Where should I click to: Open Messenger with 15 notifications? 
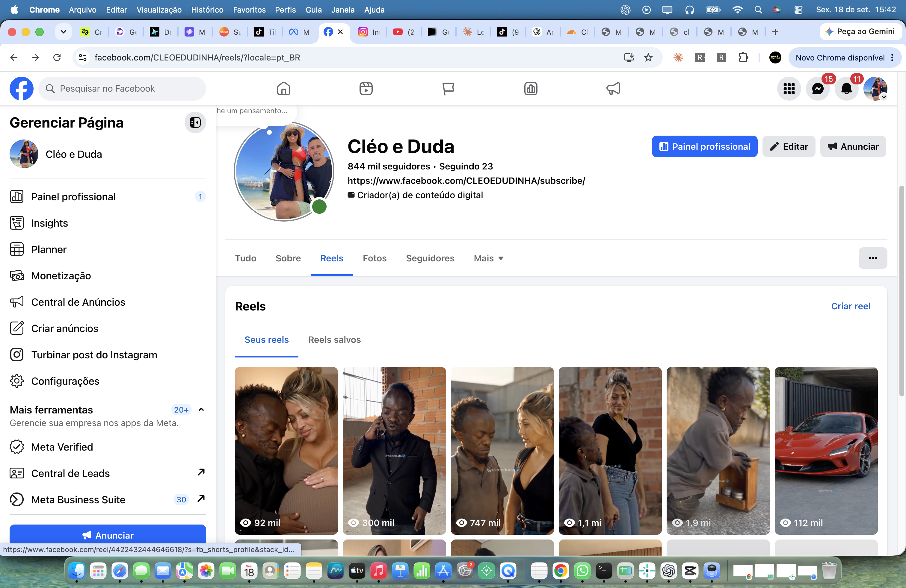coord(818,89)
